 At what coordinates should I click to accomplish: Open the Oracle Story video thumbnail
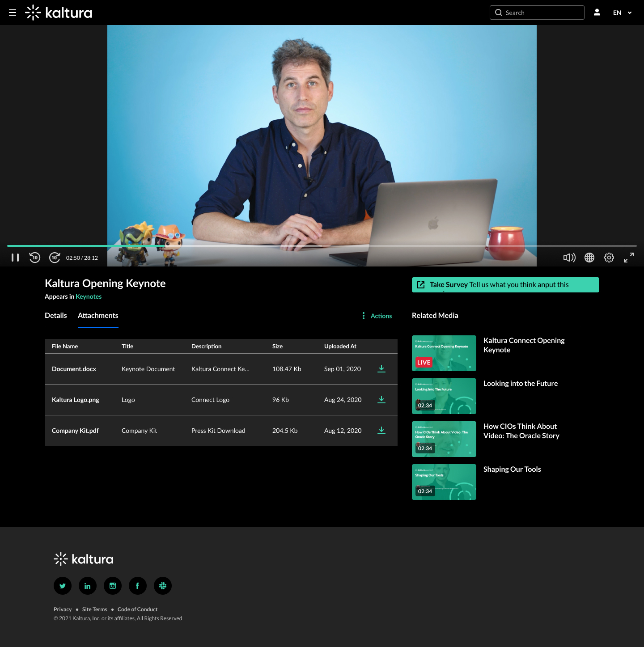click(x=444, y=439)
